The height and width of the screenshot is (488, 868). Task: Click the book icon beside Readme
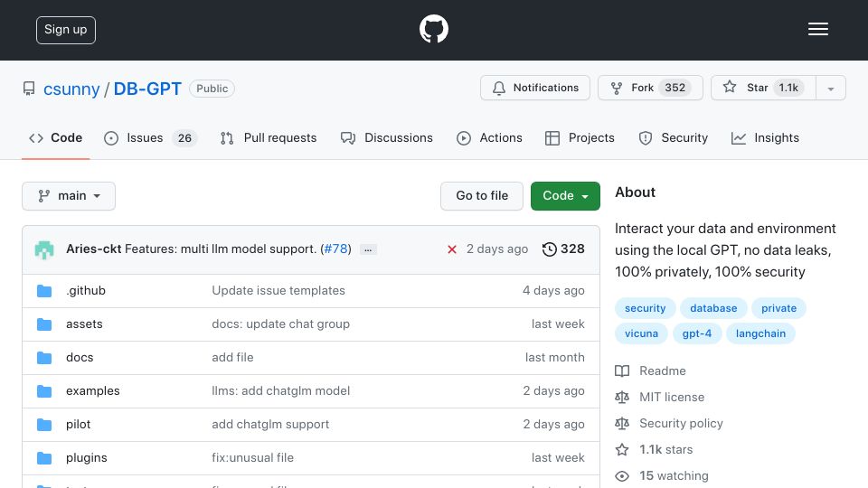[x=622, y=371]
